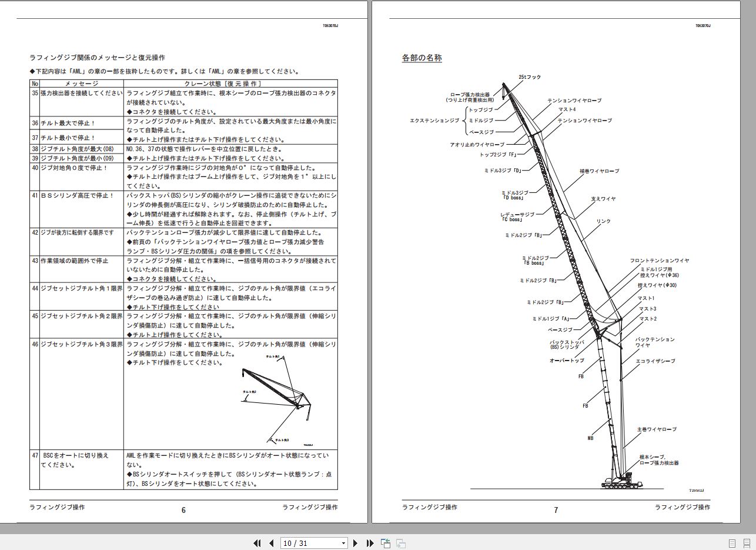Jump to the last page
The height and width of the screenshot is (550, 756).
point(370,543)
